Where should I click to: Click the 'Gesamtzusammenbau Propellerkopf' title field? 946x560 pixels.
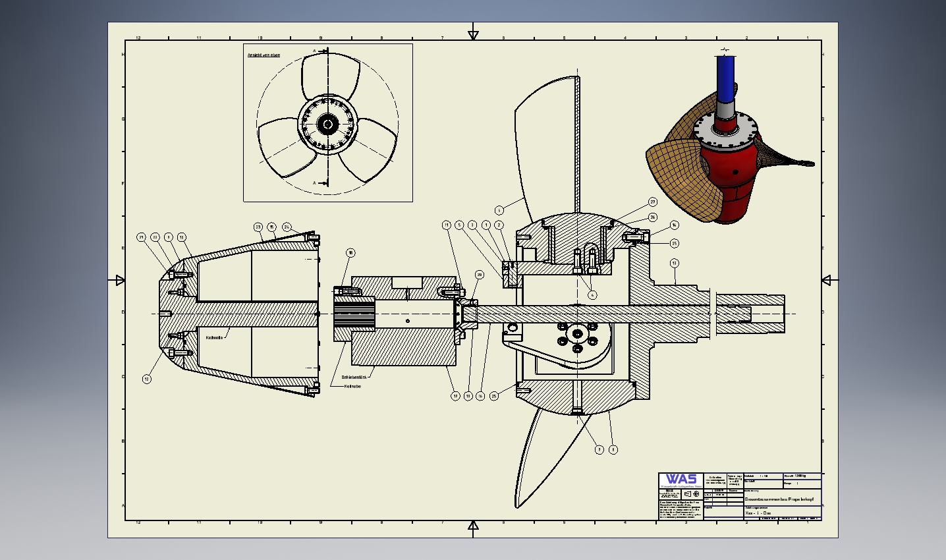click(x=781, y=499)
